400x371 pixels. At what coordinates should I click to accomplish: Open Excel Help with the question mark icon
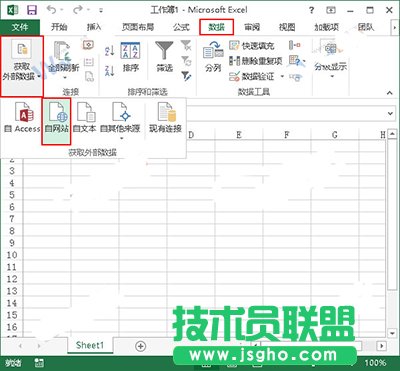311,10
